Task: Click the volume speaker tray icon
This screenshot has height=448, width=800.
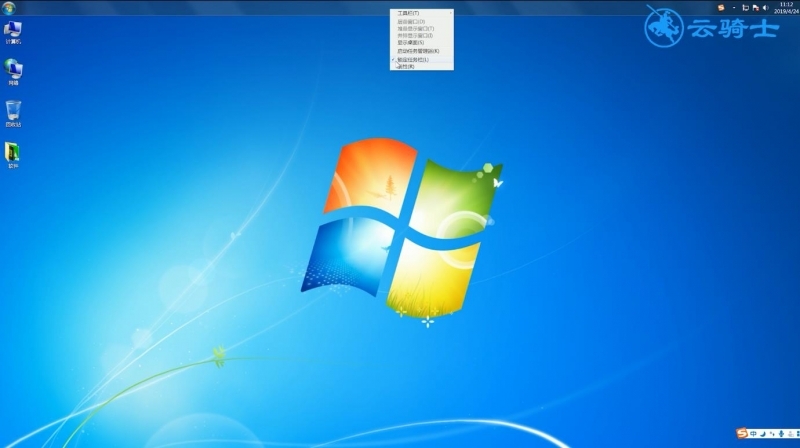Action: point(765,8)
